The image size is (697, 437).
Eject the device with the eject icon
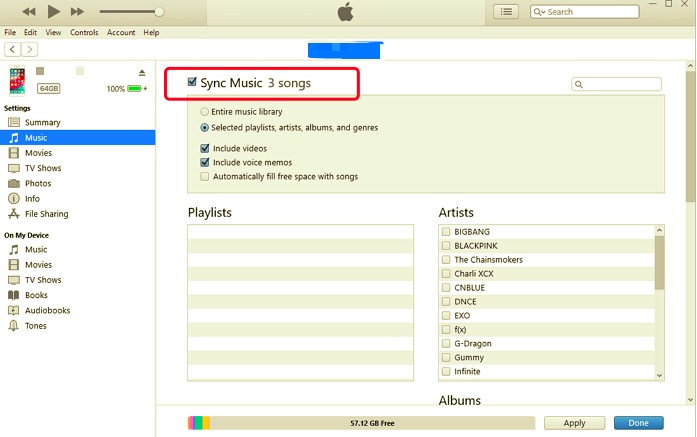click(x=142, y=72)
